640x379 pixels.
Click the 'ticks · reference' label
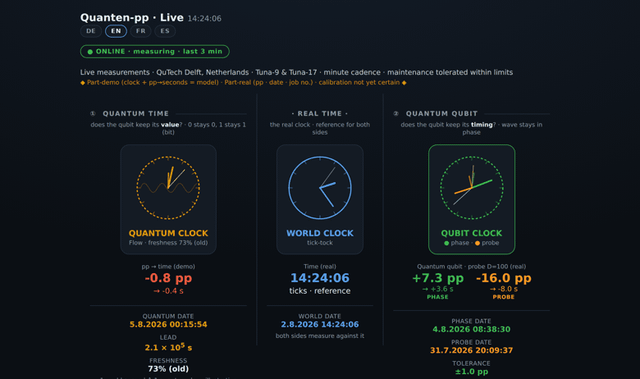click(x=320, y=291)
